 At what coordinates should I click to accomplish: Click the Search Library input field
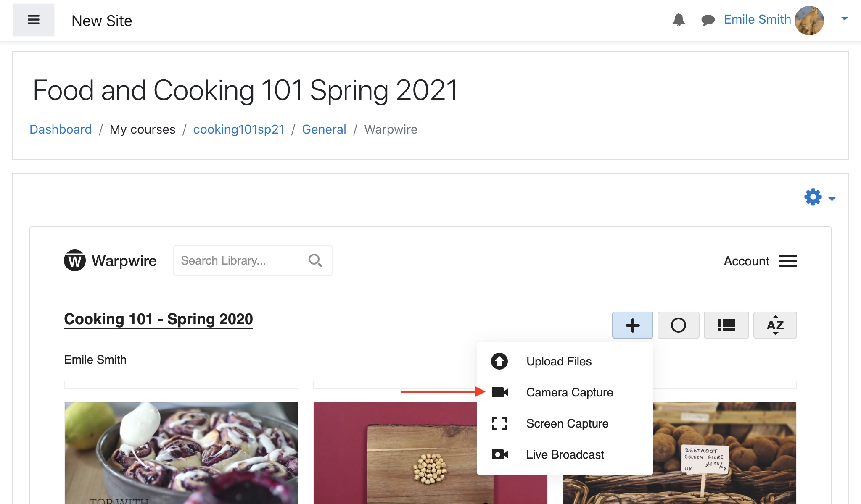pos(240,261)
